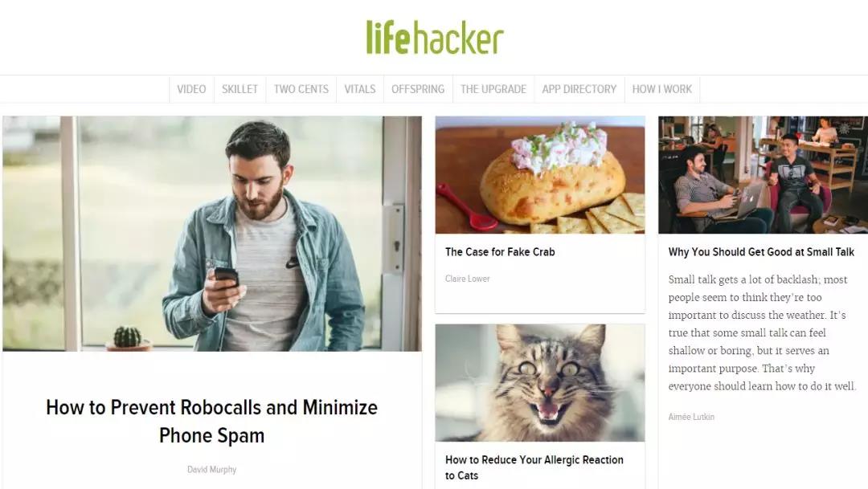View author Aimée Lutkin's profile
868x489 pixels.
[x=691, y=417]
